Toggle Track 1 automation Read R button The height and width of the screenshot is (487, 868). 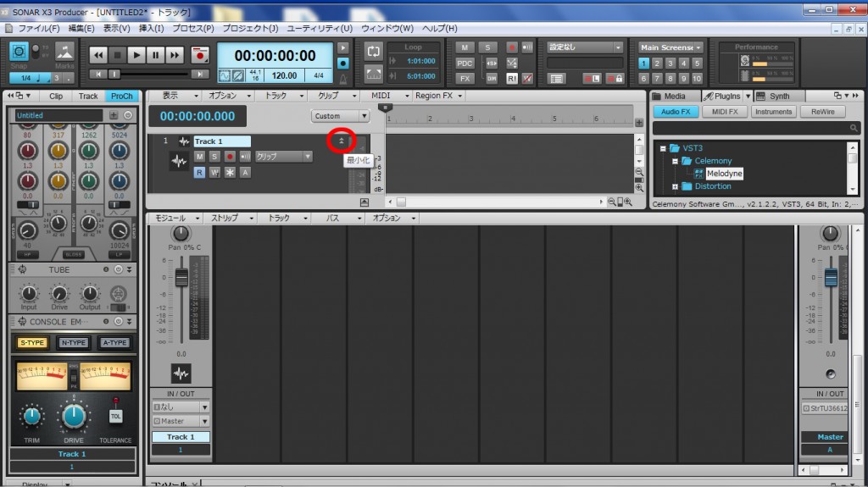199,173
